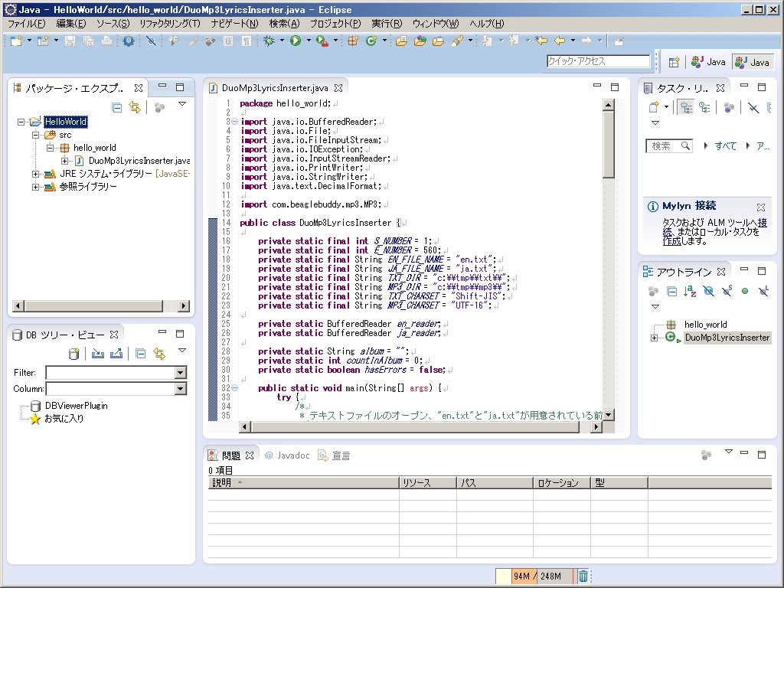This screenshot has width=784, height=689.
Task: Open the Filter combo box dropdown
Action: (181, 373)
